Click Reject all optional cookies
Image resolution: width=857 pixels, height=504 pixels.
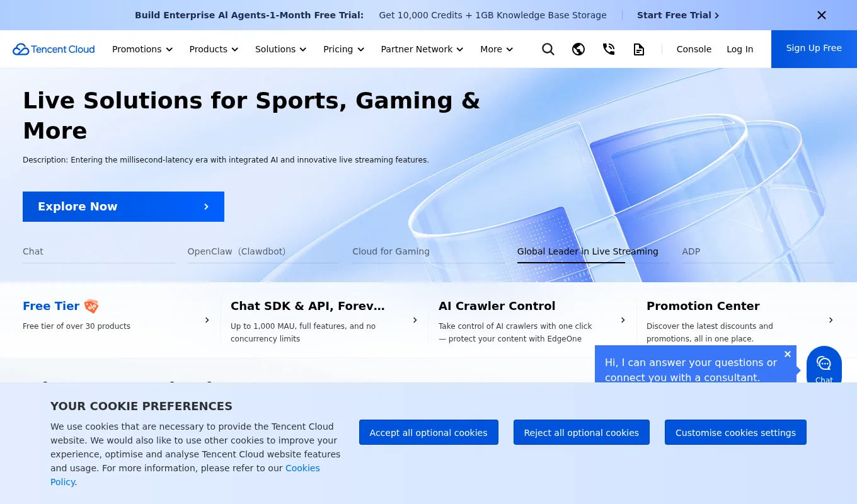581,432
